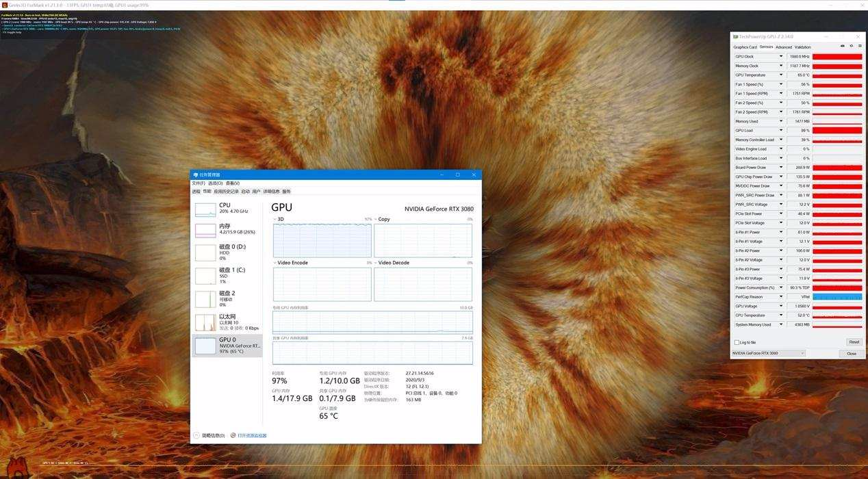Switch to GPU-Z Sensors tab
This screenshot has height=479, width=868.
[x=766, y=47]
